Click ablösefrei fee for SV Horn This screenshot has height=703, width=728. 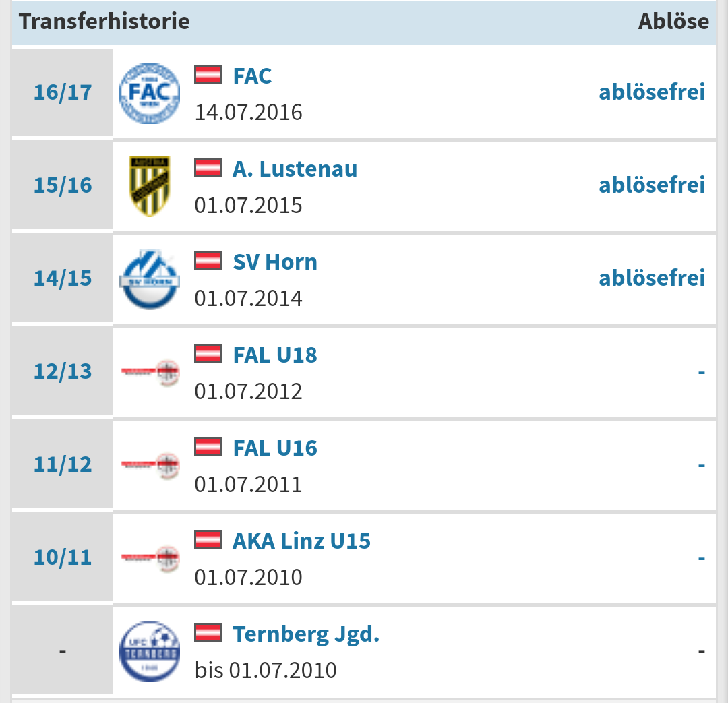(652, 278)
